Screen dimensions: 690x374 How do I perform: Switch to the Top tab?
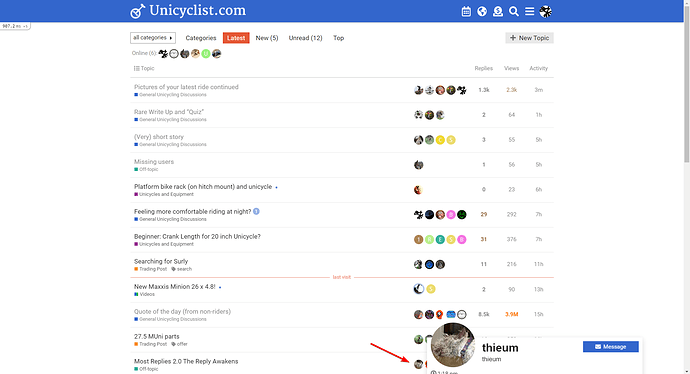point(338,38)
